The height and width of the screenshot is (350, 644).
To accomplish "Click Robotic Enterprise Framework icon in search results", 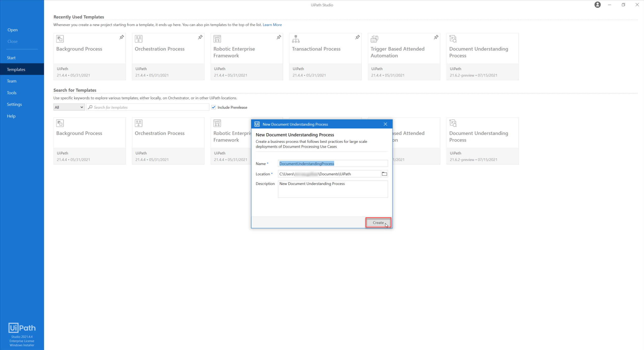I will pos(217,123).
